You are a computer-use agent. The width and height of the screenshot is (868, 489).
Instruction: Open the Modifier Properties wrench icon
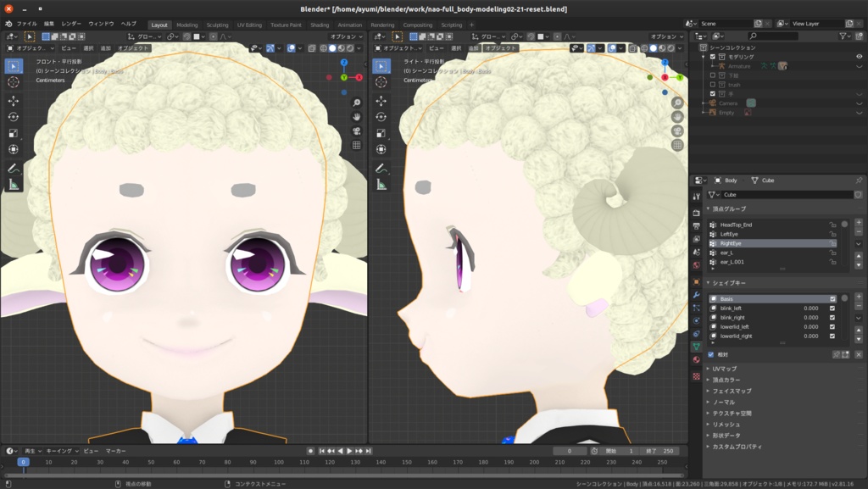click(695, 294)
